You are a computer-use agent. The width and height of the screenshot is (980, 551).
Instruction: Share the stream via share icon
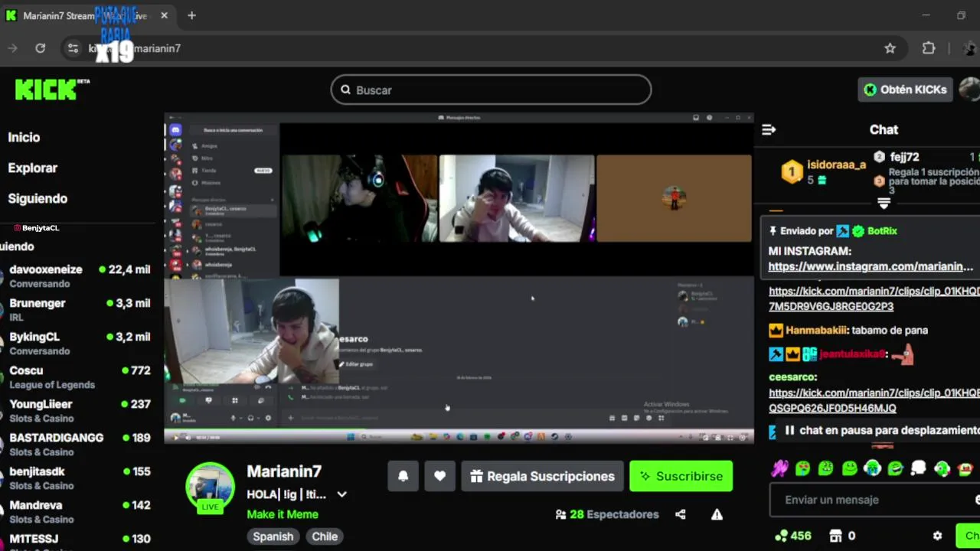(x=681, y=514)
